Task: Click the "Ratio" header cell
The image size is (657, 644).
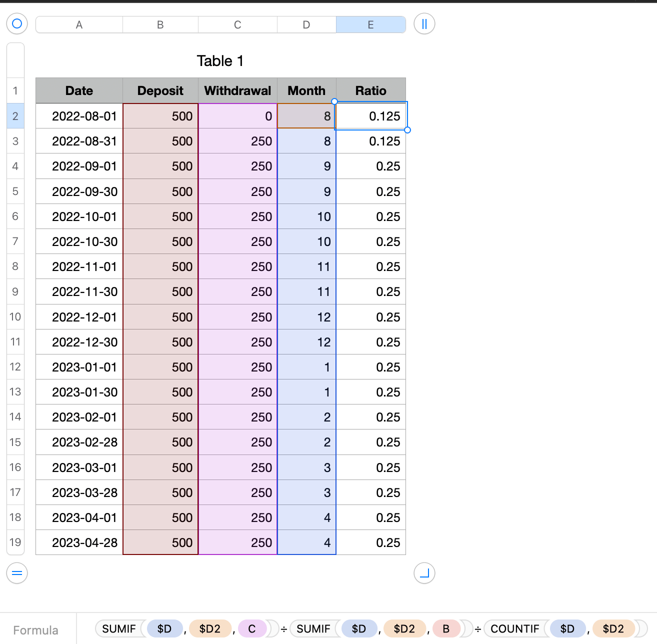Action: 371,90
